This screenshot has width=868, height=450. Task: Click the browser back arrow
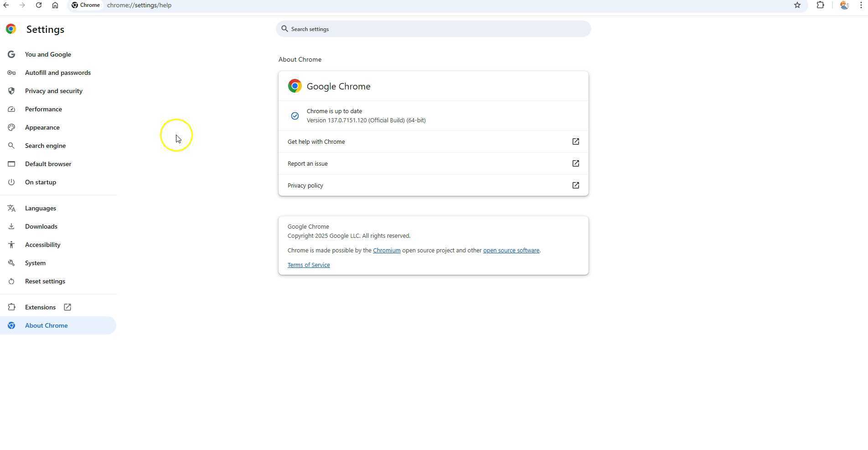(6, 5)
